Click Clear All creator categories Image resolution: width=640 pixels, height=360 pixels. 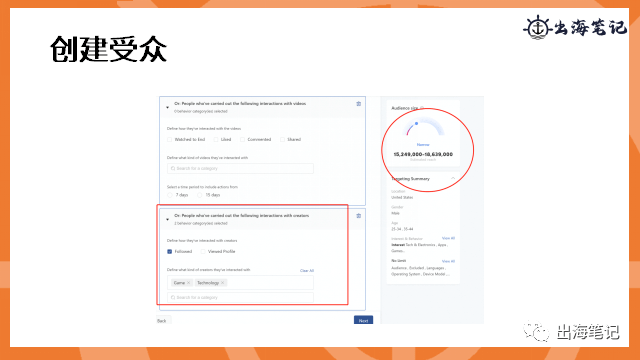tap(307, 271)
